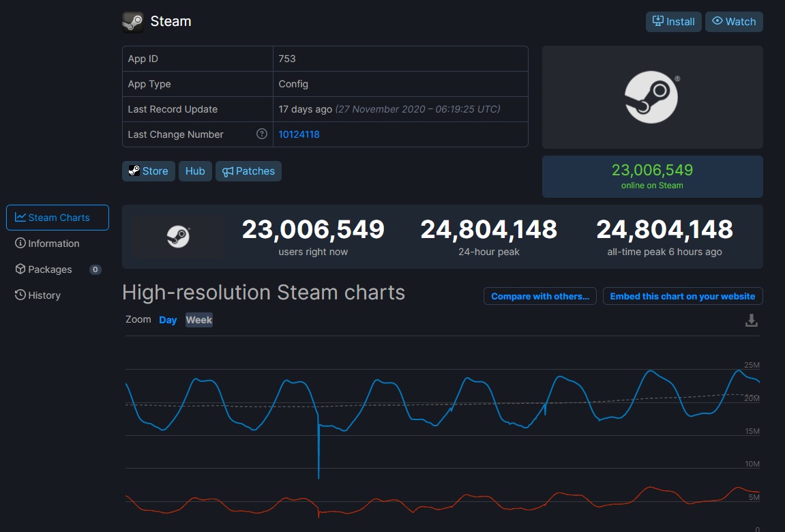Screen dimensions: 785x532
Task: Click the 24-hour peak value
Action: click(x=488, y=230)
